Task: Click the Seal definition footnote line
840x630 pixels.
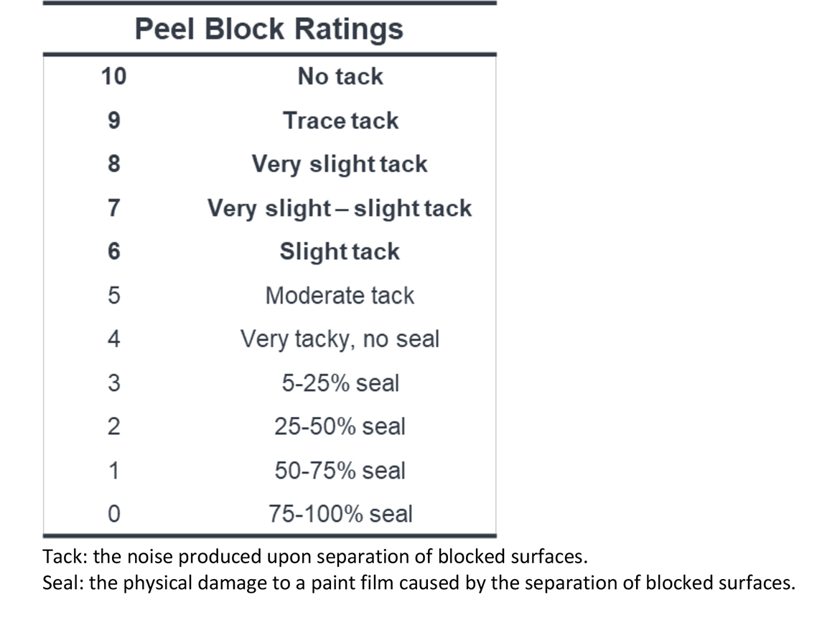Action: 419,583
